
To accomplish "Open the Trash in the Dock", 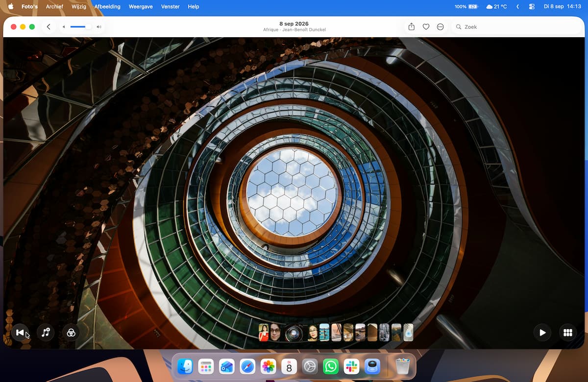I will 402,366.
